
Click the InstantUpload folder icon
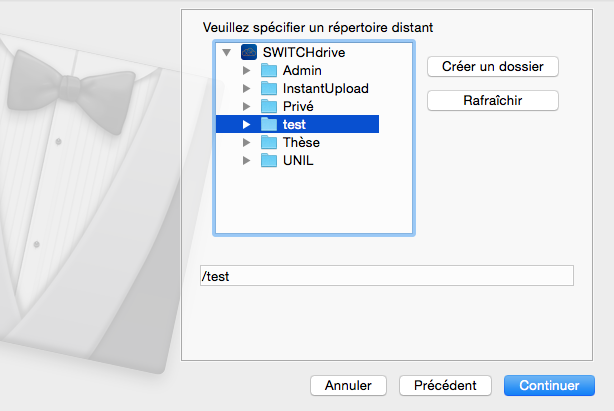pos(268,88)
